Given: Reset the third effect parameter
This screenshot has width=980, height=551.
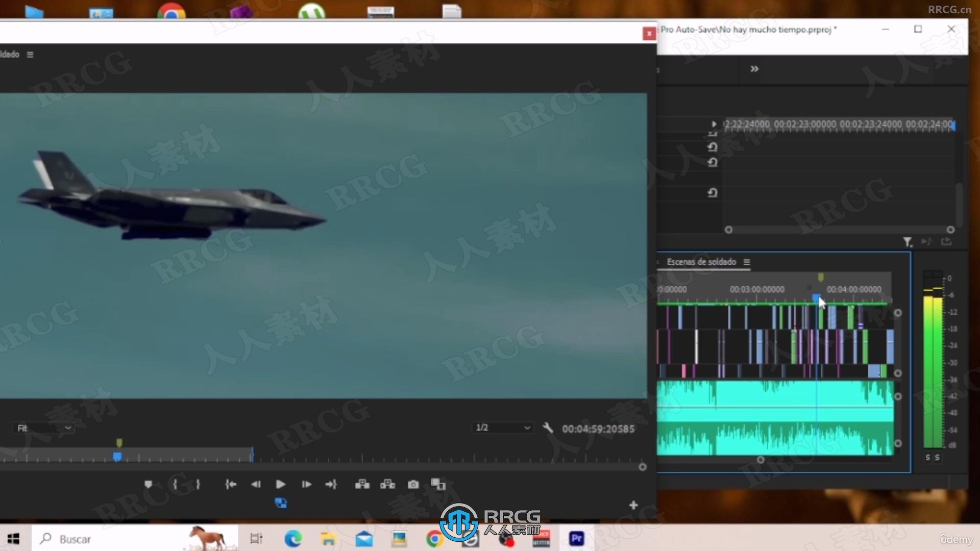Looking at the screenshot, I should (x=713, y=193).
